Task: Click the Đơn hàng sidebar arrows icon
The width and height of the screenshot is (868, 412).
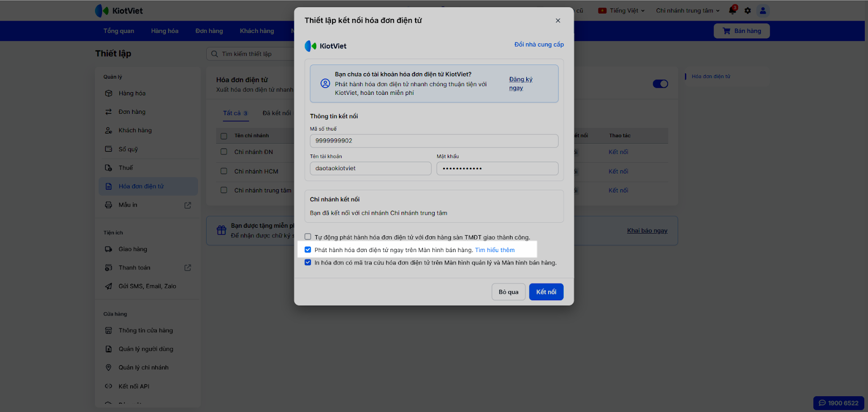Action: 108,112
